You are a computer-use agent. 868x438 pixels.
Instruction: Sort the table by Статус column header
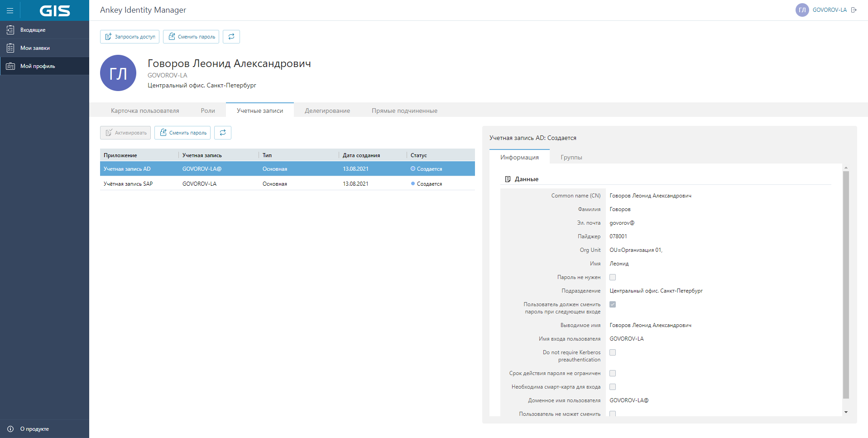[418, 155]
